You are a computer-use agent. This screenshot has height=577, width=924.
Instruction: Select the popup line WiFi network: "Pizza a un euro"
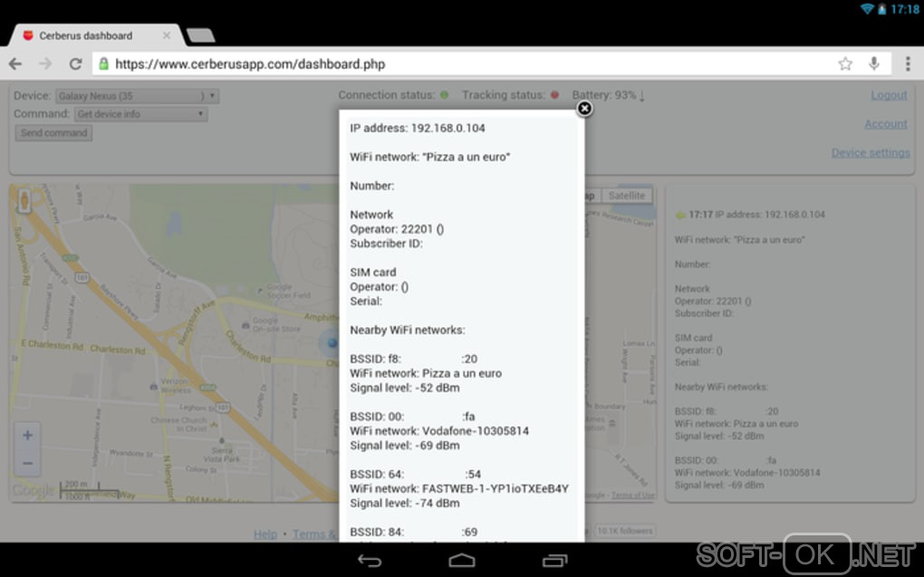pyautogui.click(x=429, y=157)
